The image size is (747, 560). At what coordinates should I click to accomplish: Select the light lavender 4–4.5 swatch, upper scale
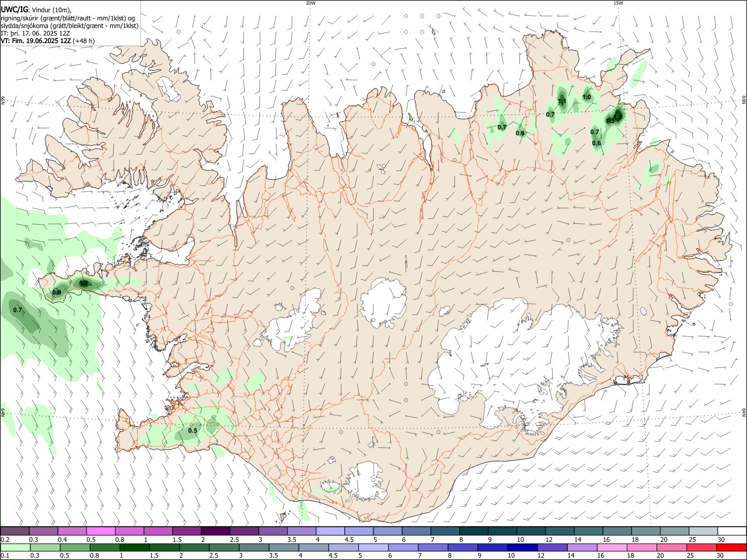coord(330,531)
